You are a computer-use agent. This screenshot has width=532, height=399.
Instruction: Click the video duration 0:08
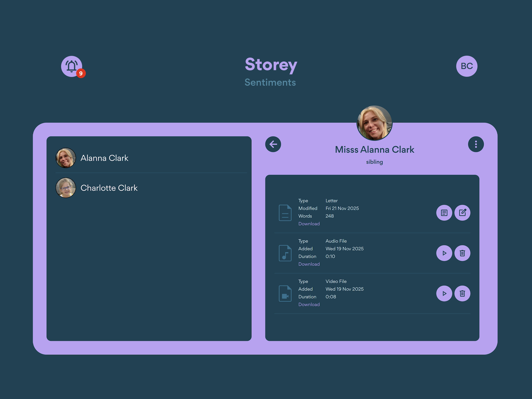pyautogui.click(x=331, y=297)
